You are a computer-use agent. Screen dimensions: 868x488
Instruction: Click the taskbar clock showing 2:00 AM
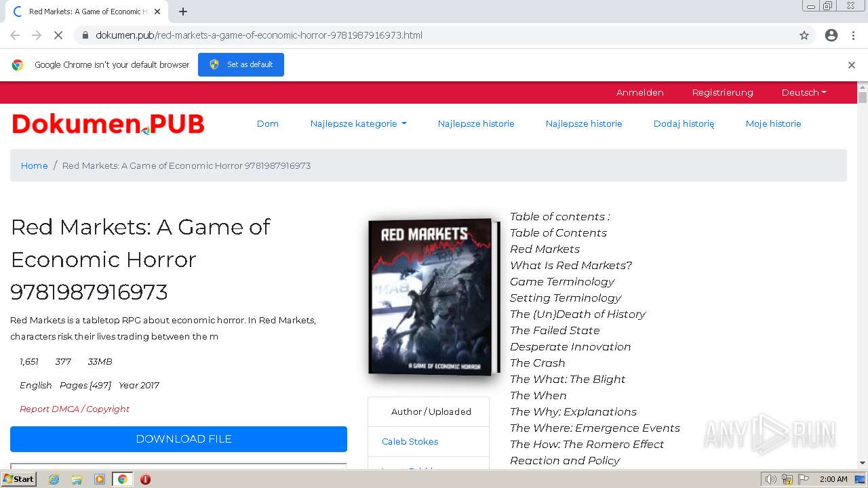(x=833, y=479)
